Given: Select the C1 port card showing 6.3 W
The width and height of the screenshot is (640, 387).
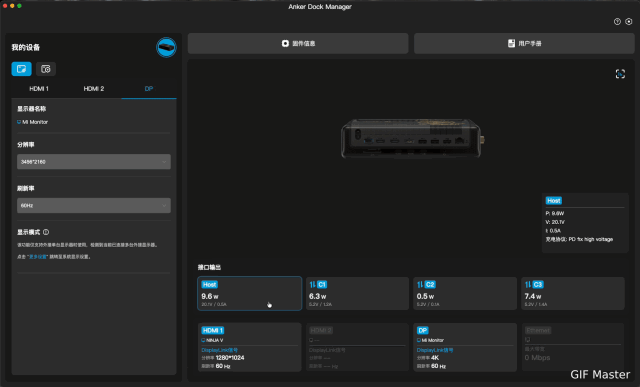Looking at the screenshot, I should pyautogui.click(x=357, y=294).
